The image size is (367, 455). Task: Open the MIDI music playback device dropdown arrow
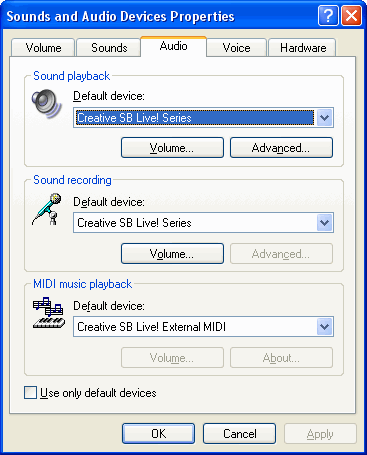click(x=324, y=327)
